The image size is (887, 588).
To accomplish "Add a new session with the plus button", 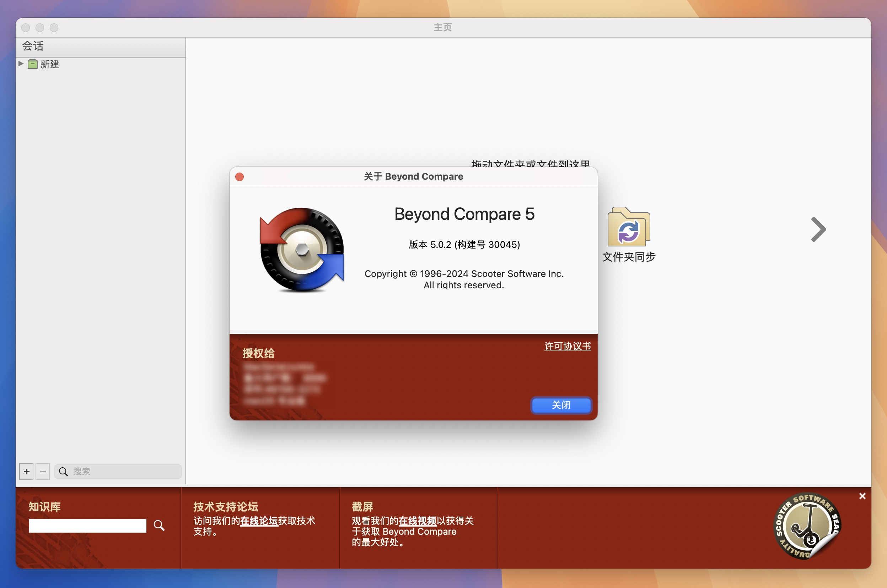I will click(x=26, y=472).
